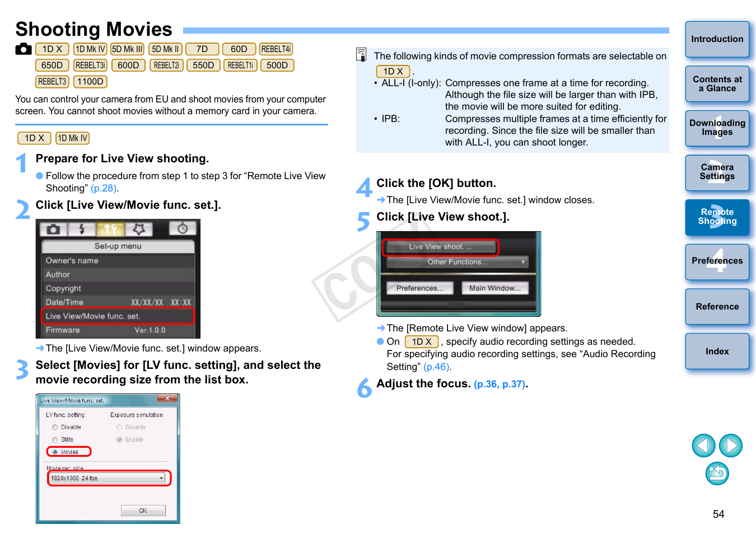Select Disable under Exposure simulation

(119, 427)
